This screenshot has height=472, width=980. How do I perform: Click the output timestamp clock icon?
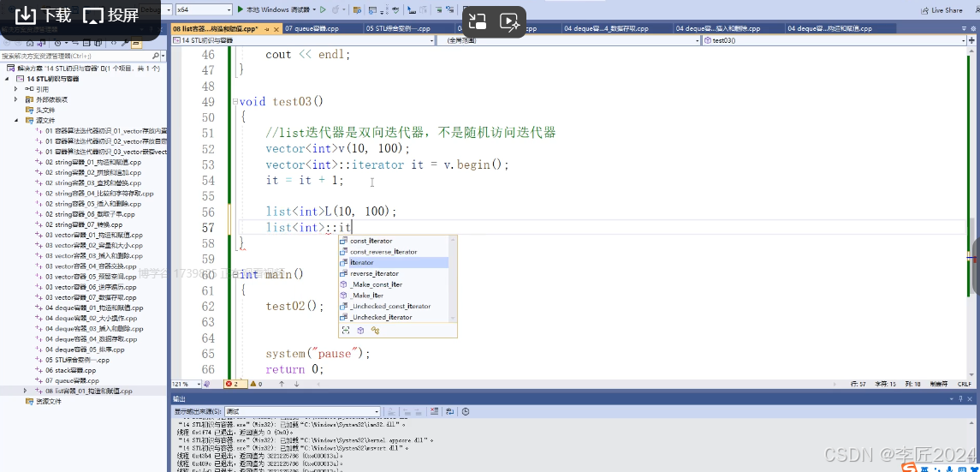(466, 411)
